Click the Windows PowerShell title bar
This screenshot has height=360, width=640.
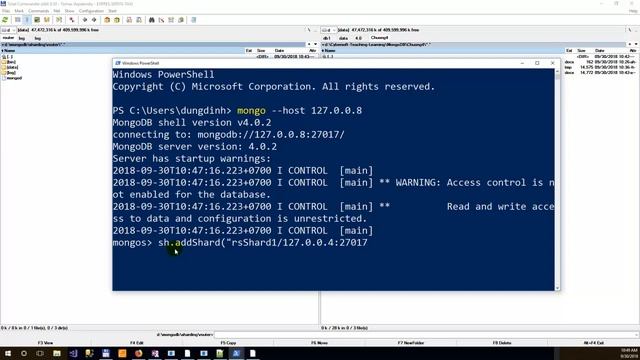[x=314, y=63]
